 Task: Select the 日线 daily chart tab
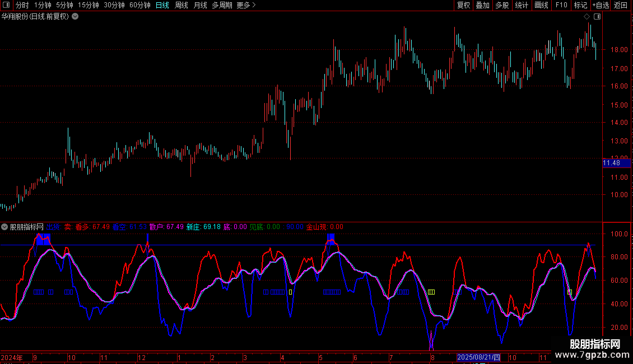(x=162, y=5)
